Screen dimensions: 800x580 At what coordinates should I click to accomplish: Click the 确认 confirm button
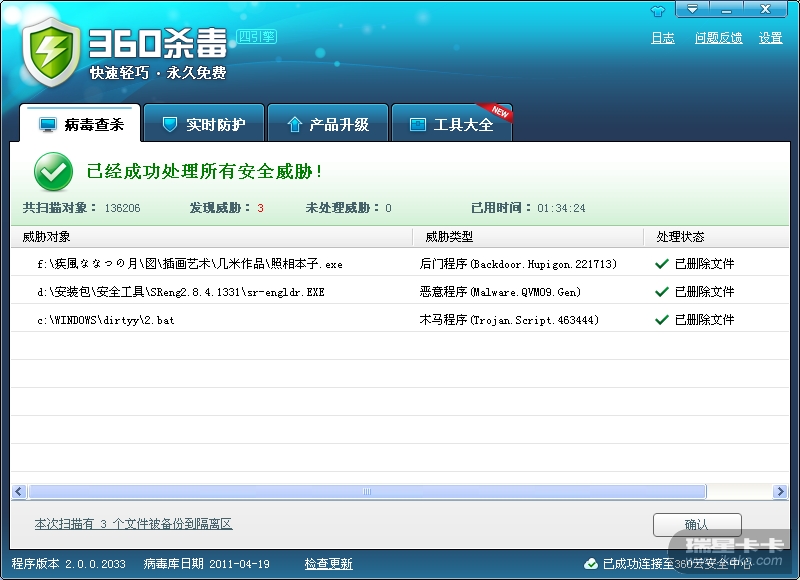coord(697,524)
